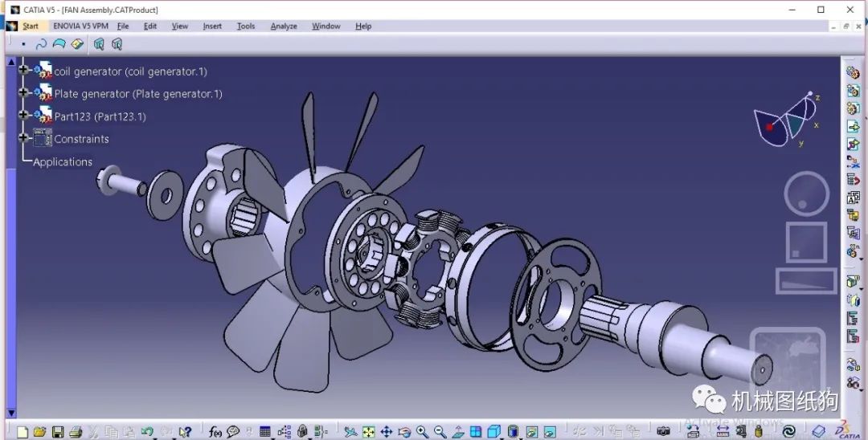
Task: Expand the Plate generator tree node
Action: click(23, 92)
